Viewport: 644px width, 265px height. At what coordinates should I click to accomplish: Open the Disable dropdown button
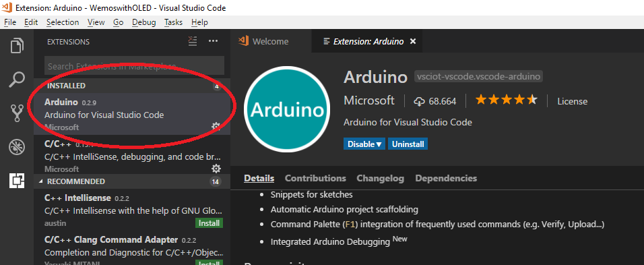[364, 144]
